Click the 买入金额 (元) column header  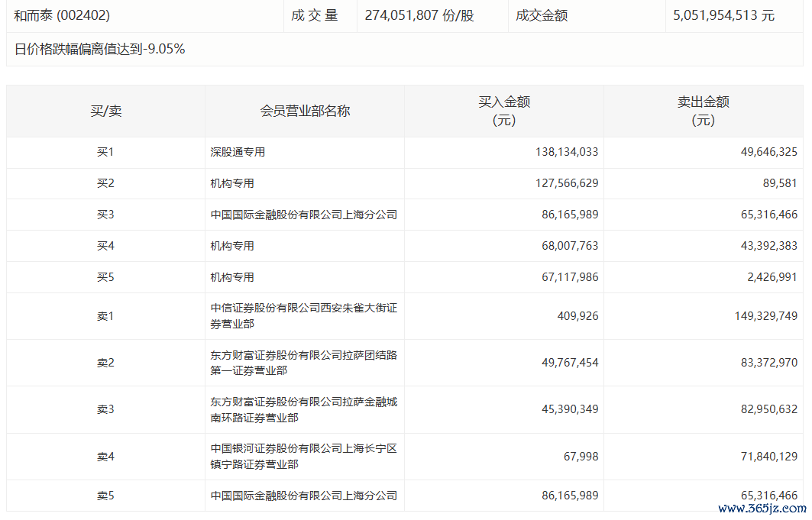pos(504,111)
